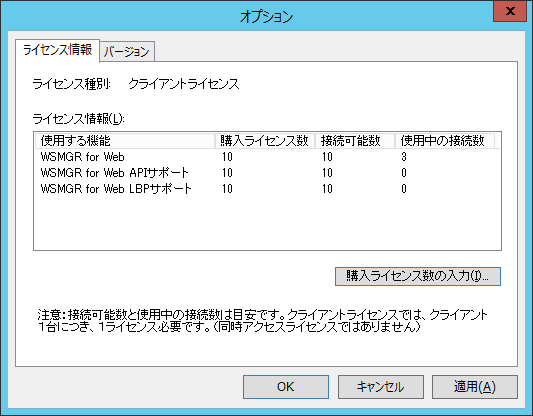Click 購入ライセンス数 value for LBPサポート row

pyautogui.click(x=227, y=189)
